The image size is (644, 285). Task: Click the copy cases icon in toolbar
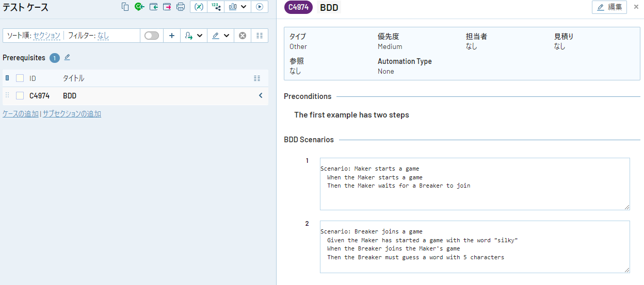[x=125, y=7]
